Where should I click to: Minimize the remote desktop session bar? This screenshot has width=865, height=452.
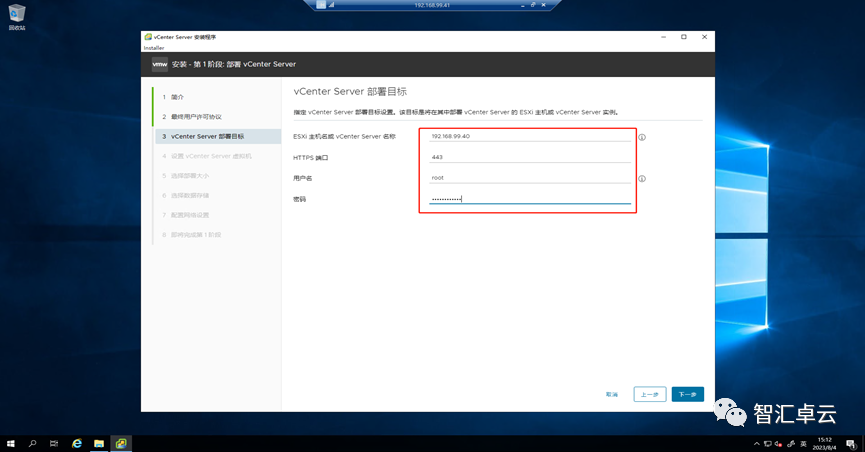[522, 5]
